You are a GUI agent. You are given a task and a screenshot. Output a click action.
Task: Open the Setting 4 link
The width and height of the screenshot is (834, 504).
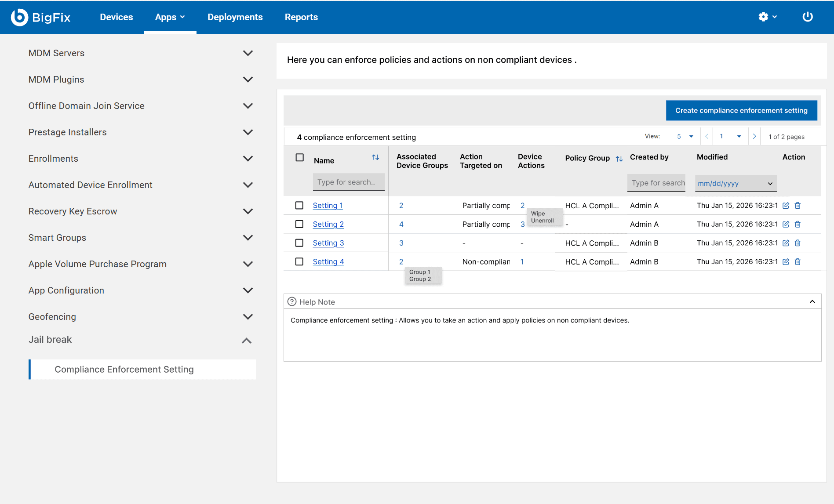(328, 262)
